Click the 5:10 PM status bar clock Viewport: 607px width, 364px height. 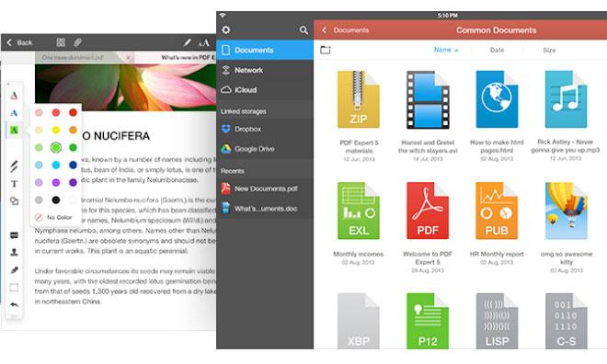(x=448, y=16)
